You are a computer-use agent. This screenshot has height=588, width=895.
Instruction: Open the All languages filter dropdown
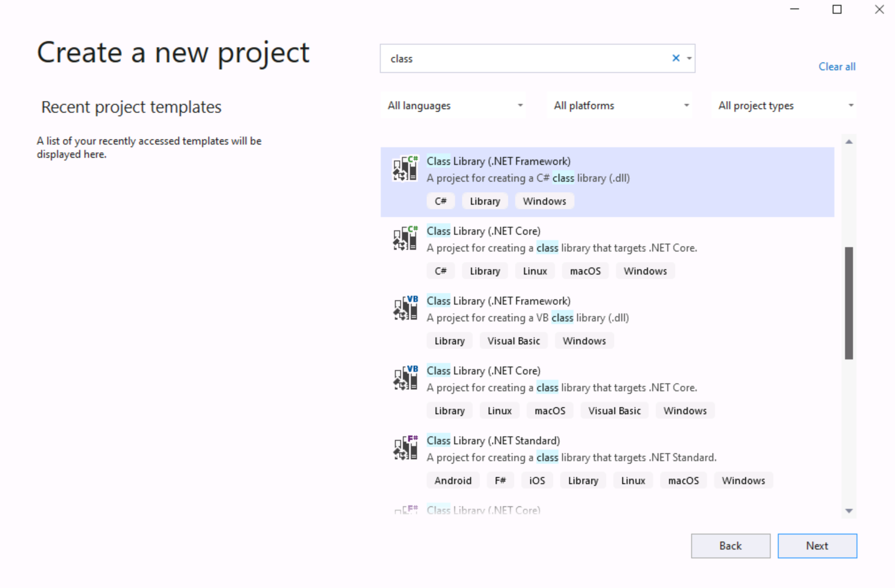pos(454,106)
